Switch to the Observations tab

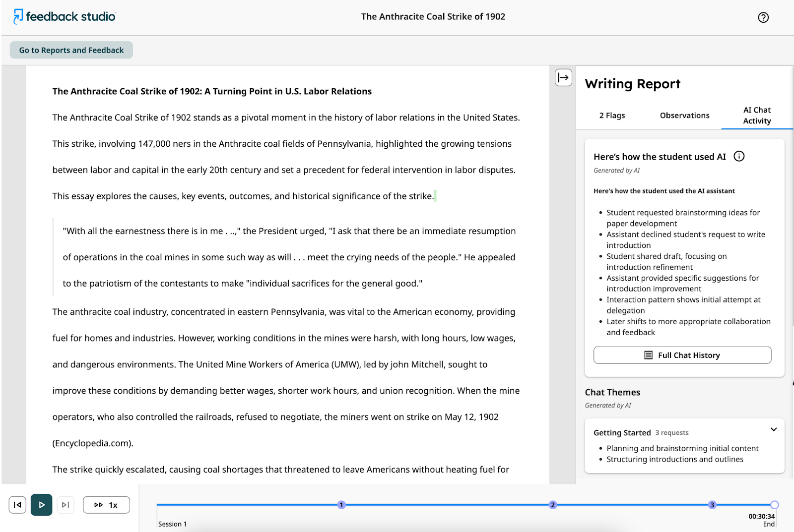(x=684, y=116)
